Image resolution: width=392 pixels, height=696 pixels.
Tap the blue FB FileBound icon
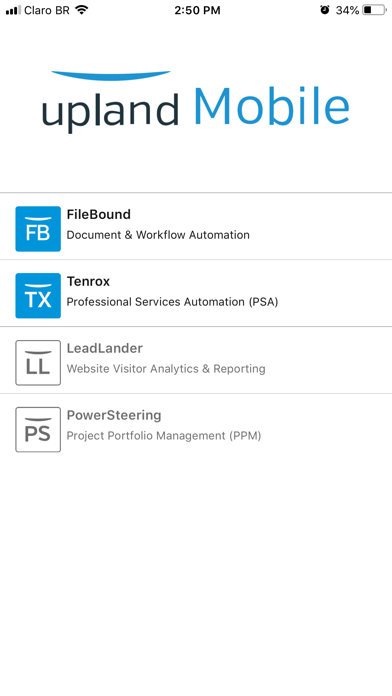point(38,229)
